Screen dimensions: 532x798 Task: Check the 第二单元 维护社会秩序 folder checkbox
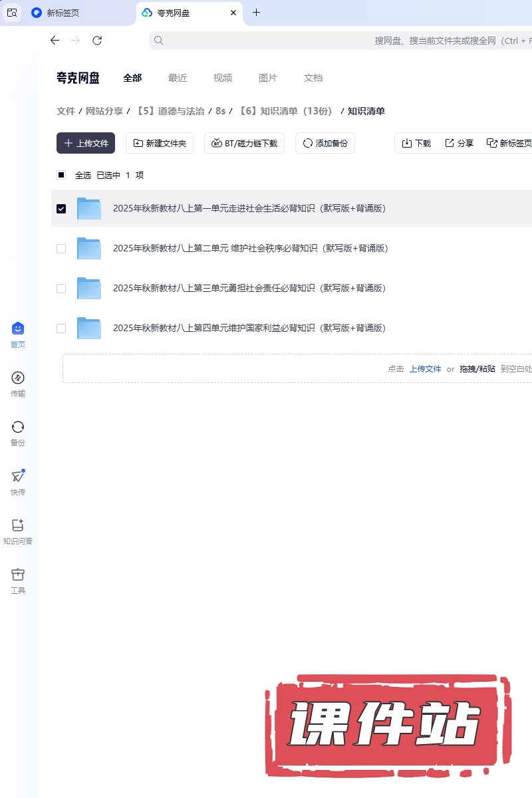pyautogui.click(x=61, y=249)
